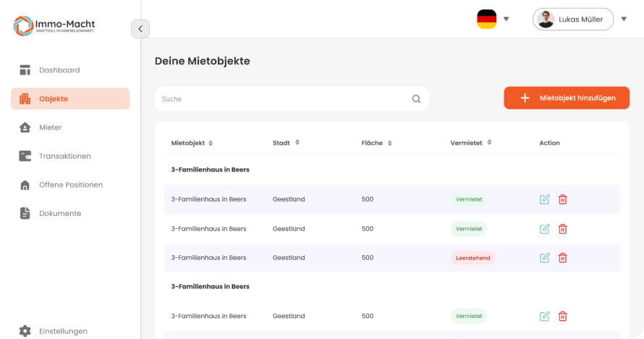The width and height of the screenshot is (644, 339).
Task: Open the Lukas Müller profile button
Action: (x=573, y=20)
